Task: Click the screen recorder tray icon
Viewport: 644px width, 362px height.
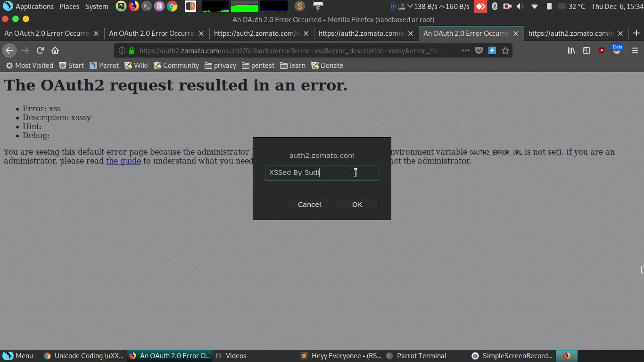Action: point(507,6)
